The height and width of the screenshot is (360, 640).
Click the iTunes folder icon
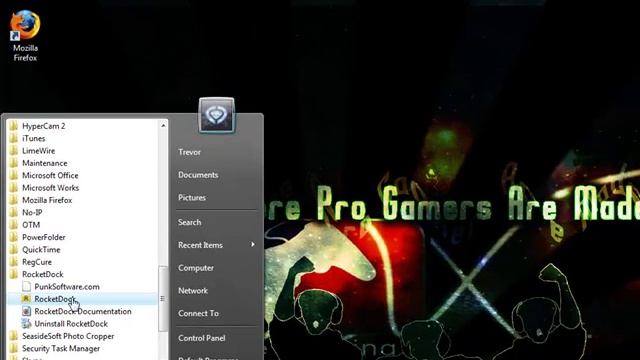(x=13, y=138)
